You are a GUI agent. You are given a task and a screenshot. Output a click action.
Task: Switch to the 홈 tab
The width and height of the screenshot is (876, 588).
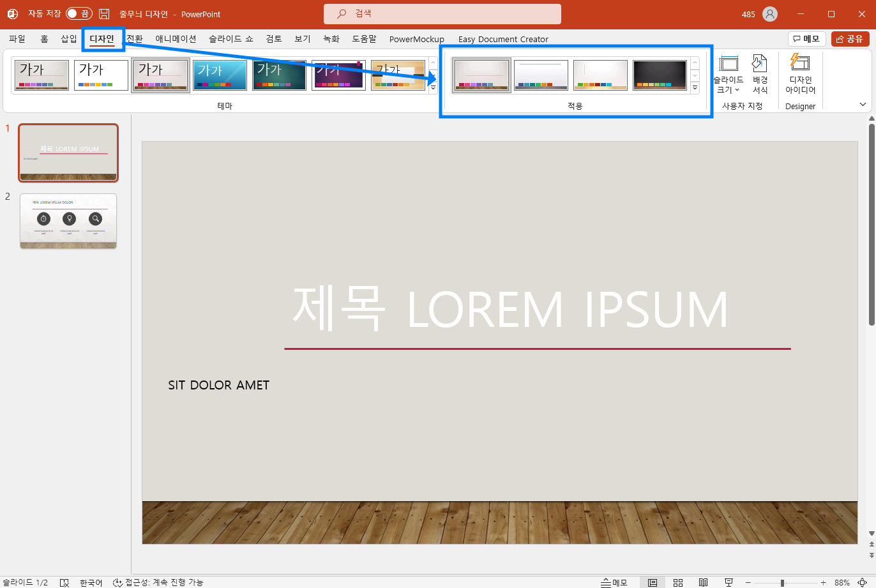coord(44,39)
